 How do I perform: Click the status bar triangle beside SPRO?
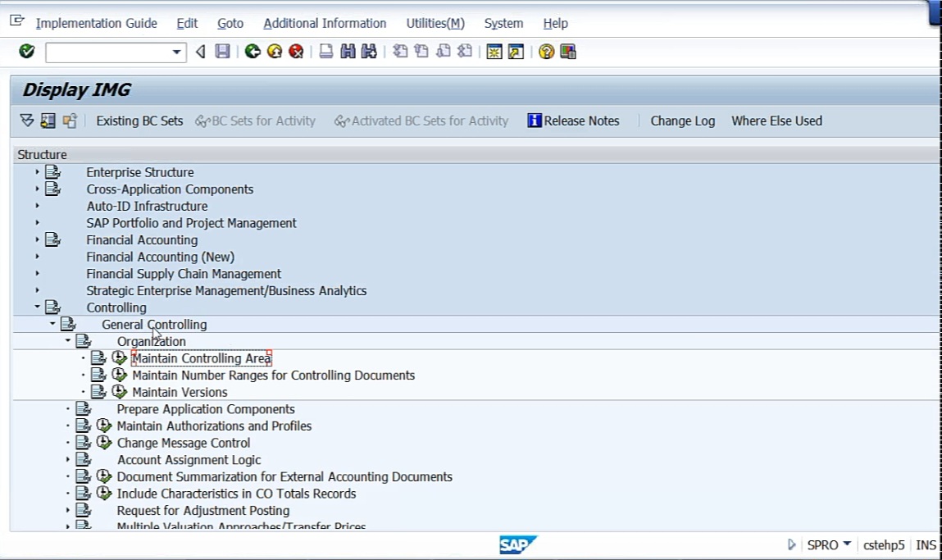[x=791, y=544]
